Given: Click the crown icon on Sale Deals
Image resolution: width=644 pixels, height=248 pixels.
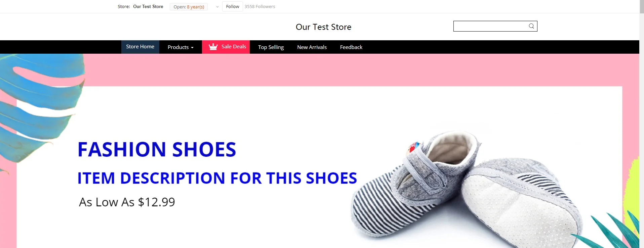Looking at the screenshot, I should (x=213, y=47).
